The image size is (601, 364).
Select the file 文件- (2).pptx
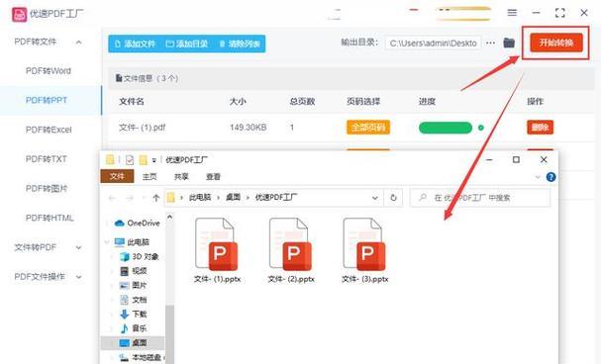(x=291, y=250)
